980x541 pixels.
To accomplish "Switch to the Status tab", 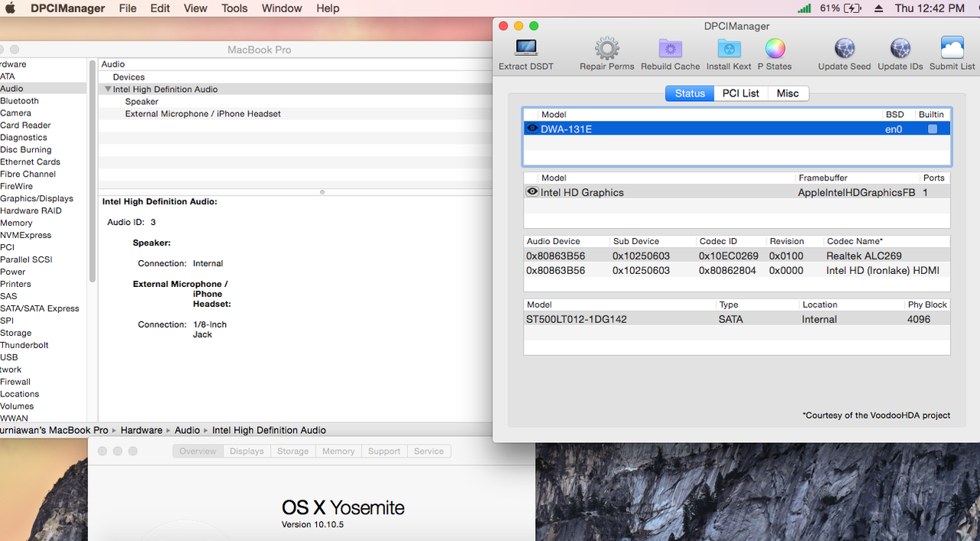I will point(690,93).
